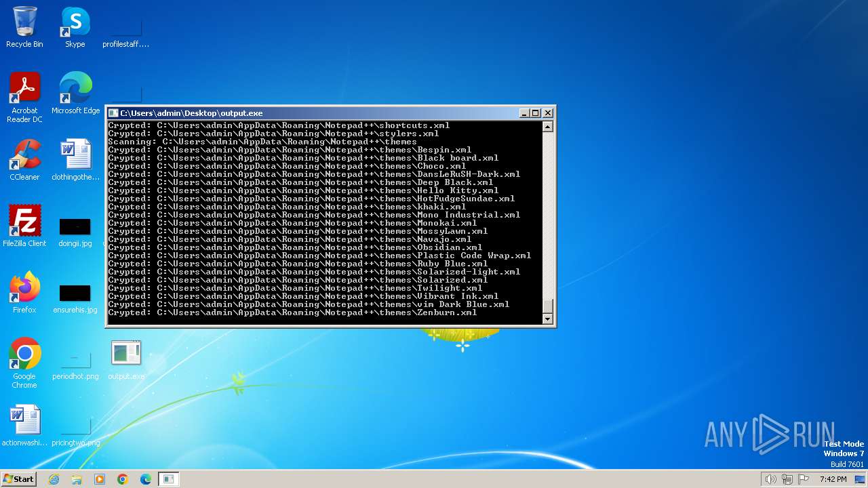Open Firefox desktop shortcut

24,293
